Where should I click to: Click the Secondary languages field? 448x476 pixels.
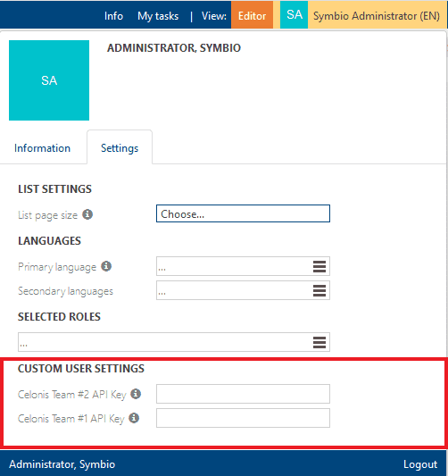[243, 290]
